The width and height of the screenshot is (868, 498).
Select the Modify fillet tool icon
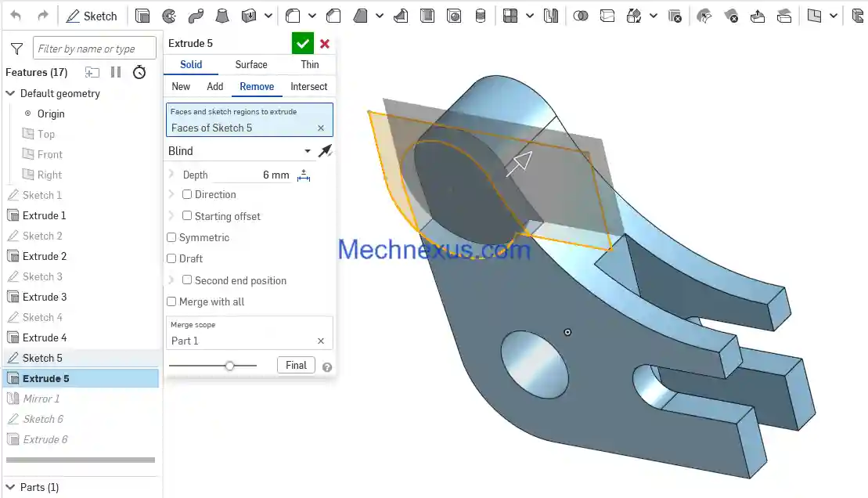tap(704, 16)
